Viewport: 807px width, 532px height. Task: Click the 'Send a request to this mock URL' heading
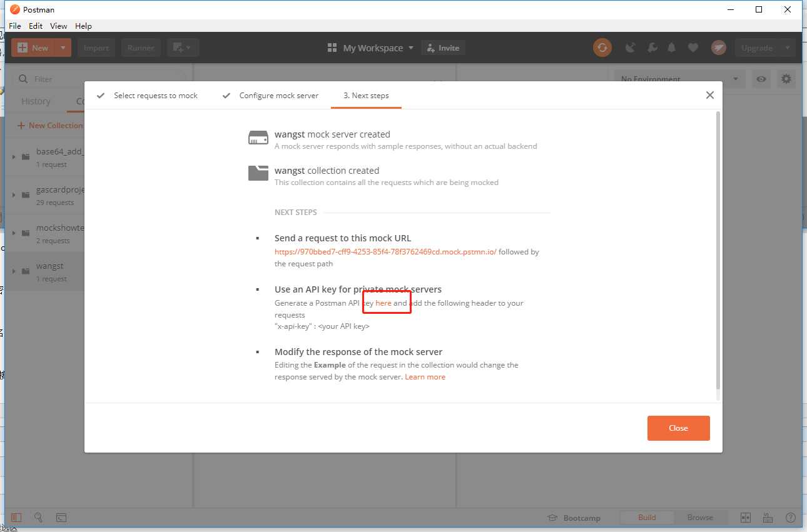pos(343,238)
